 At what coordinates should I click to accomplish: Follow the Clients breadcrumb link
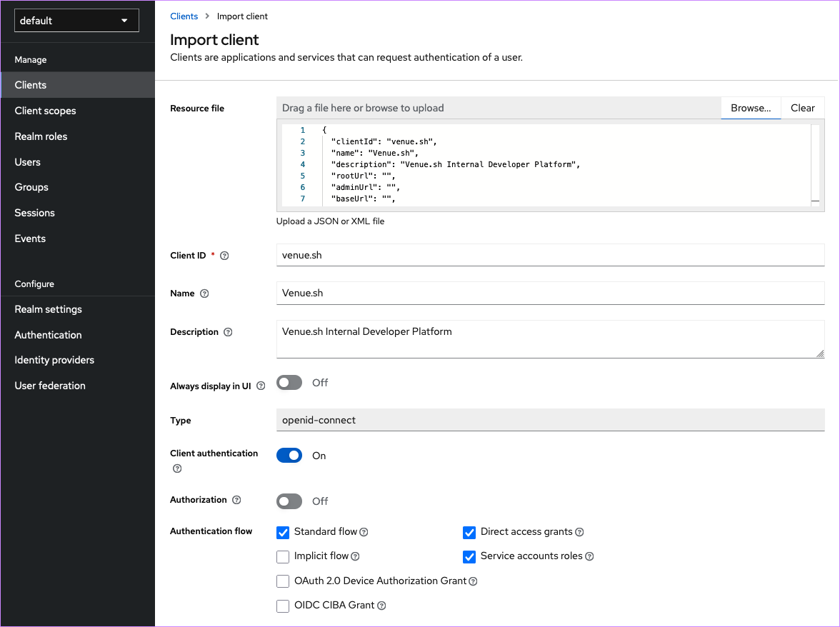click(x=184, y=16)
